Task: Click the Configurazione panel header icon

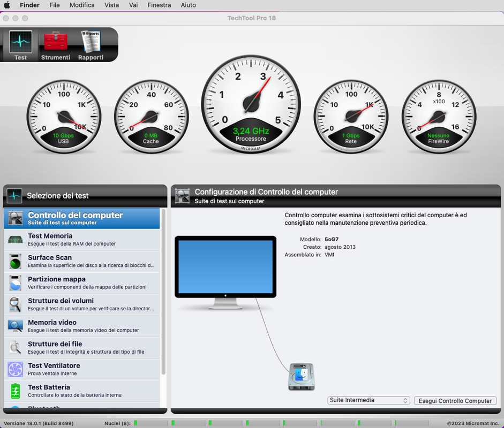Action: point(182,196)
